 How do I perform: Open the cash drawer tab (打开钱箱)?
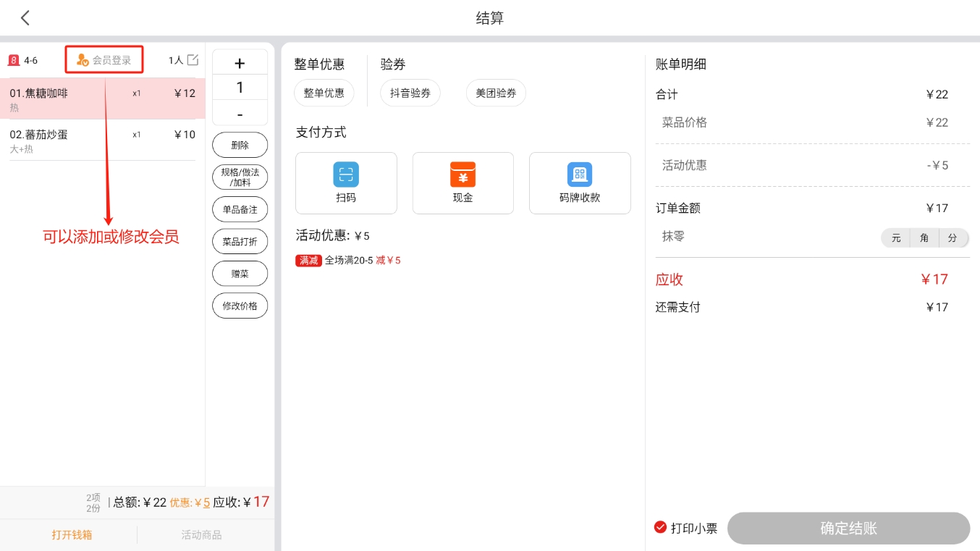point(72,535)
